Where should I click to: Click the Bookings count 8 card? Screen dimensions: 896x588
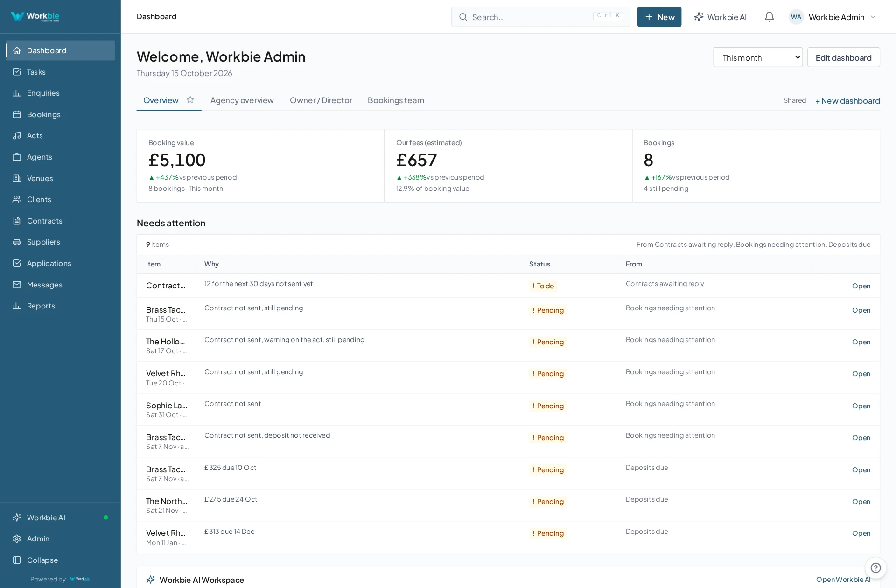pos(756,166)
